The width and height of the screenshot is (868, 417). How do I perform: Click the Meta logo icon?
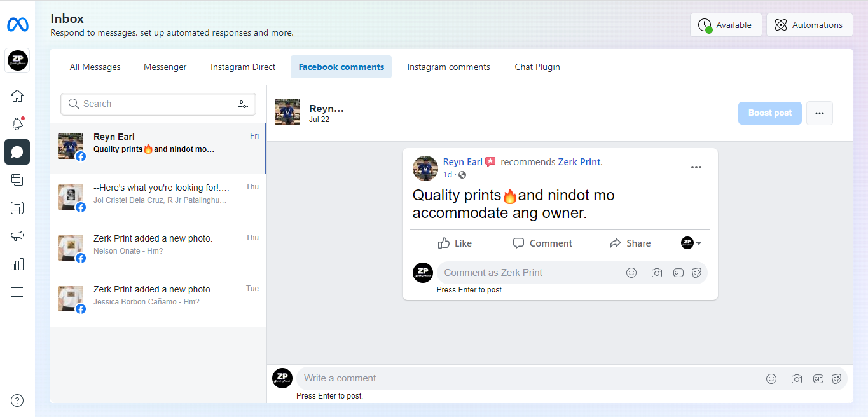17,25
